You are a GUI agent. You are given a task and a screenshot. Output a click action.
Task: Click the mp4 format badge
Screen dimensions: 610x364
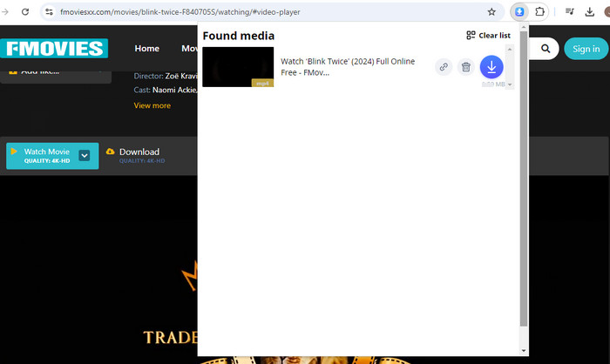point(262,84)
